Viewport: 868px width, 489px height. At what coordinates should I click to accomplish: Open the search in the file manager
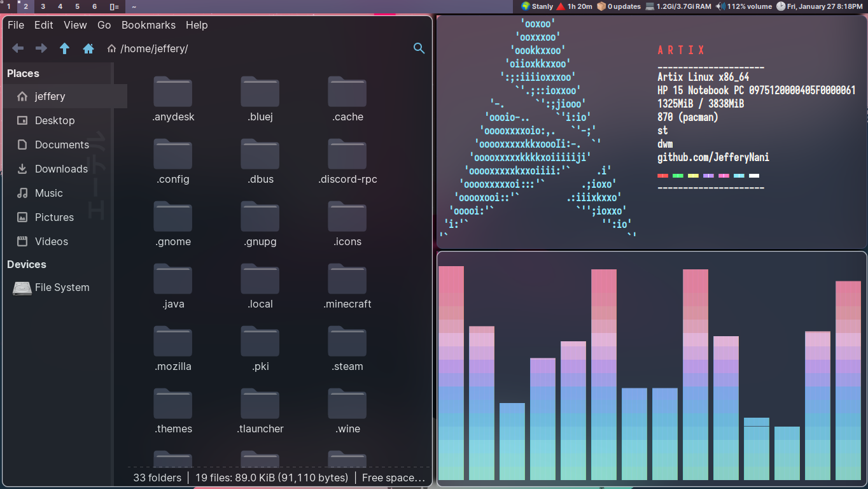(419, 48)
